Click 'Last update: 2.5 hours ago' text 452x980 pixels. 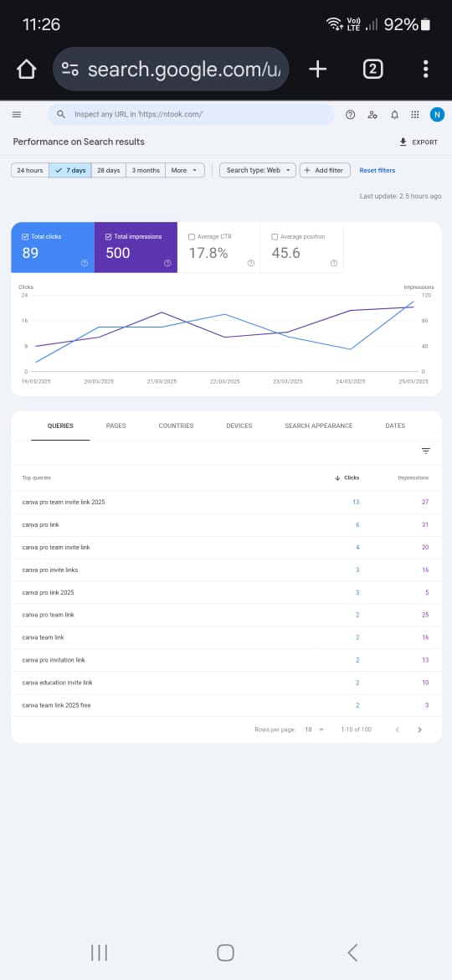[x=400, y=196]
